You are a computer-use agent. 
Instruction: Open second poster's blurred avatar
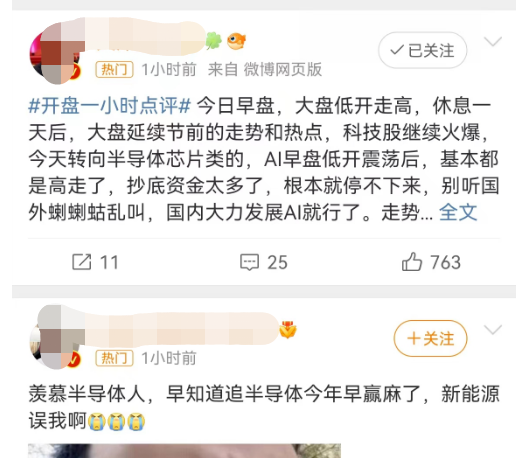pyautogui.click(x=57, y=337)
